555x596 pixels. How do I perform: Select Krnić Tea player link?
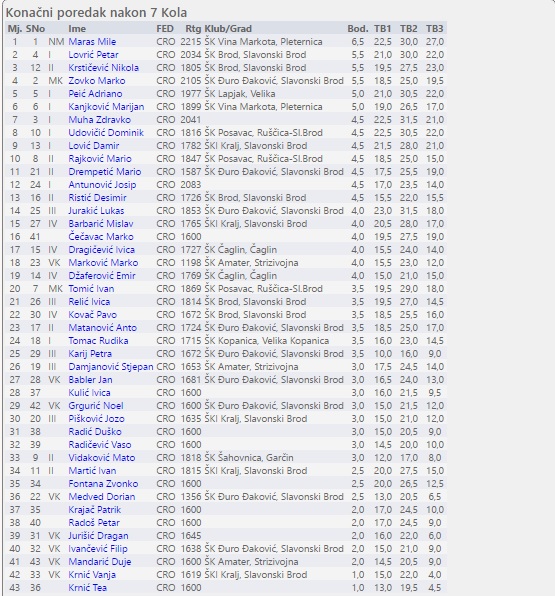click(87, 588)
